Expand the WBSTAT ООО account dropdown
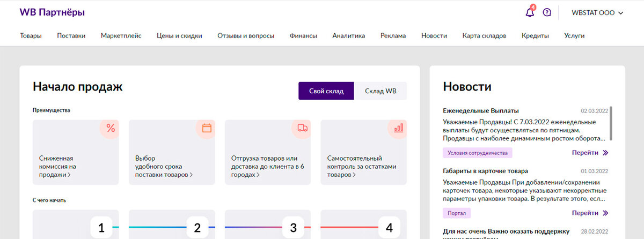 click(x=597, y=12)
